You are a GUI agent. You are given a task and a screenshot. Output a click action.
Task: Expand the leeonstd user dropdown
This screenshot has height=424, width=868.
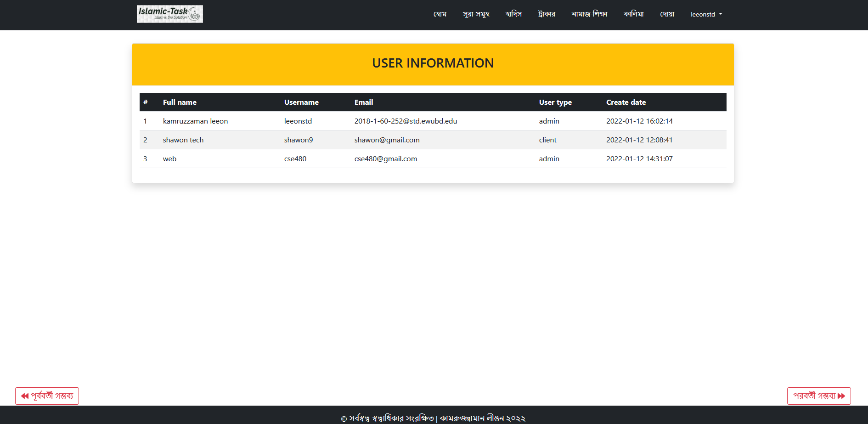pos(706,14)
